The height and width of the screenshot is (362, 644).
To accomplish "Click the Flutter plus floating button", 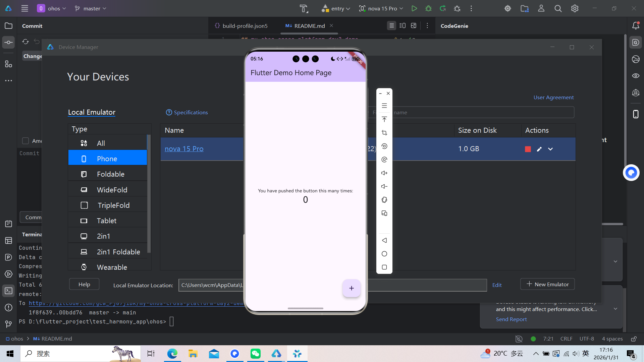I will click(352, 288).
